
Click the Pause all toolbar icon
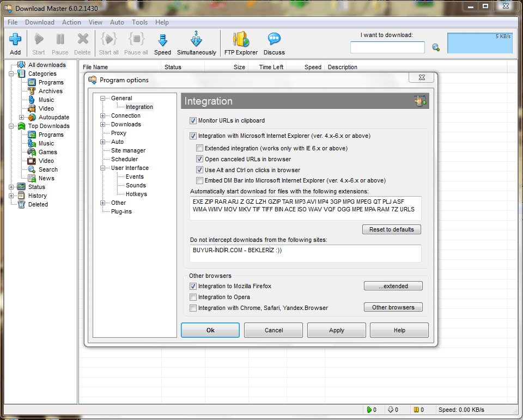point(136,39)
